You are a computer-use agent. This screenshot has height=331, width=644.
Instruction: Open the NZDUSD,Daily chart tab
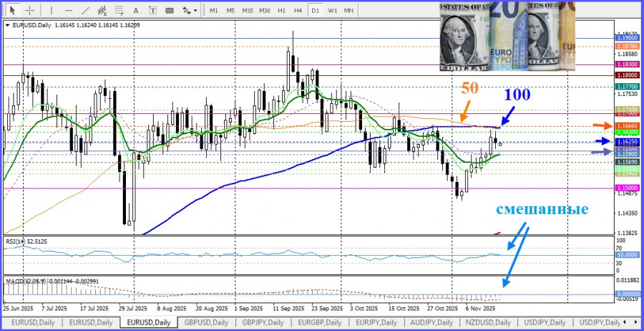click(488, 322)
